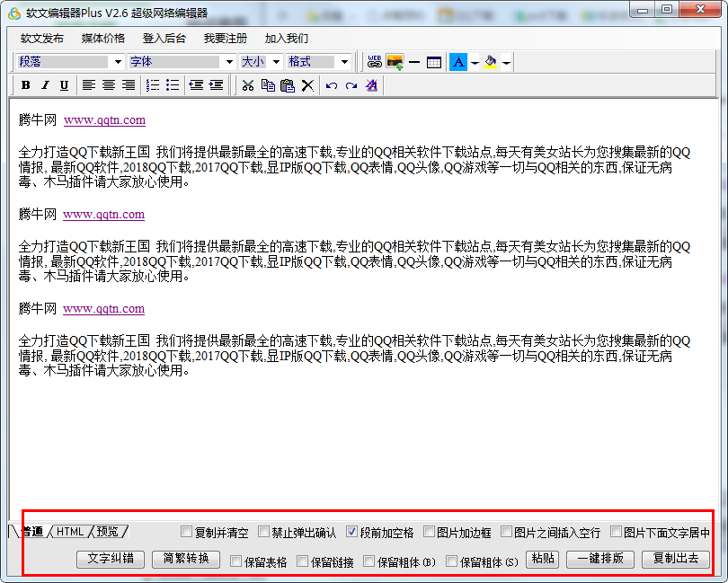Click the insert image icon
Image resolution: width=728 pixels, height=583 pixels.
pyautogui.click(x=395, y=62)
